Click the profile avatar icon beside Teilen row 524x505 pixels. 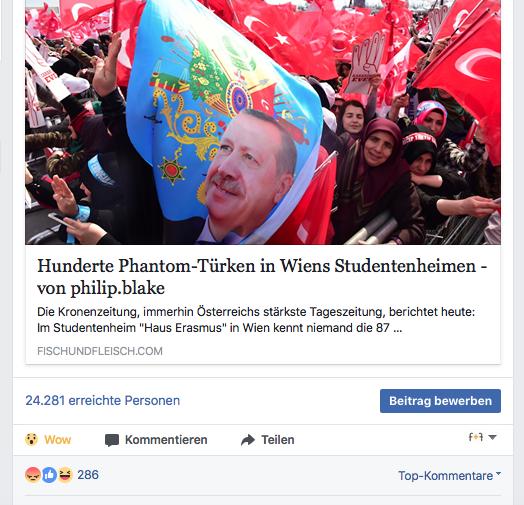pos(476,437)
